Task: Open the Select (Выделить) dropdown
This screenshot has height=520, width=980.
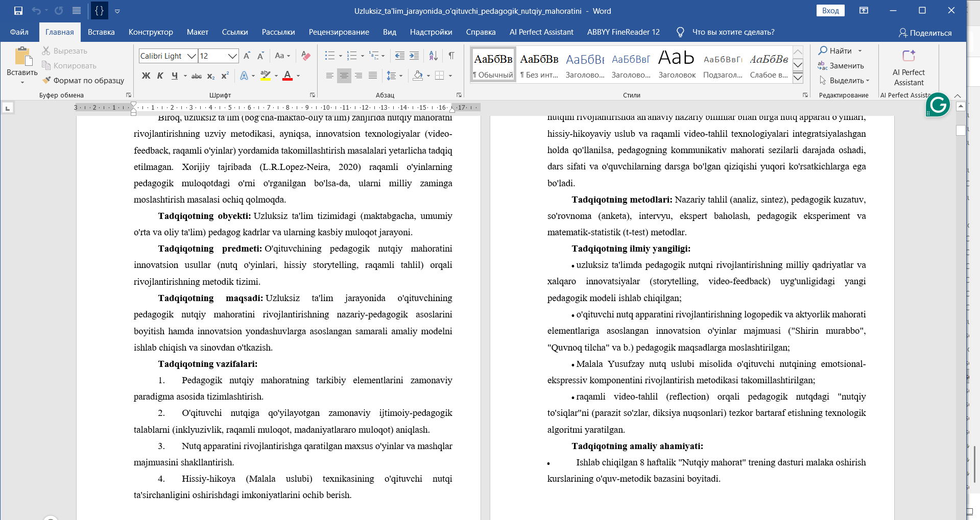Action: click(x=844, y=81)
